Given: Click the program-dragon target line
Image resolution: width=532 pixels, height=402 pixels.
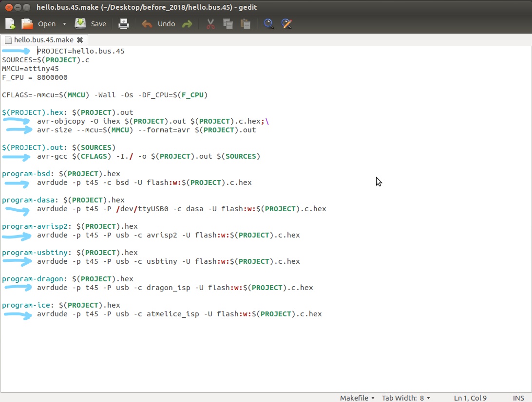Looking at the screenshot, I should pyautogui.click(x=68, y=279).
